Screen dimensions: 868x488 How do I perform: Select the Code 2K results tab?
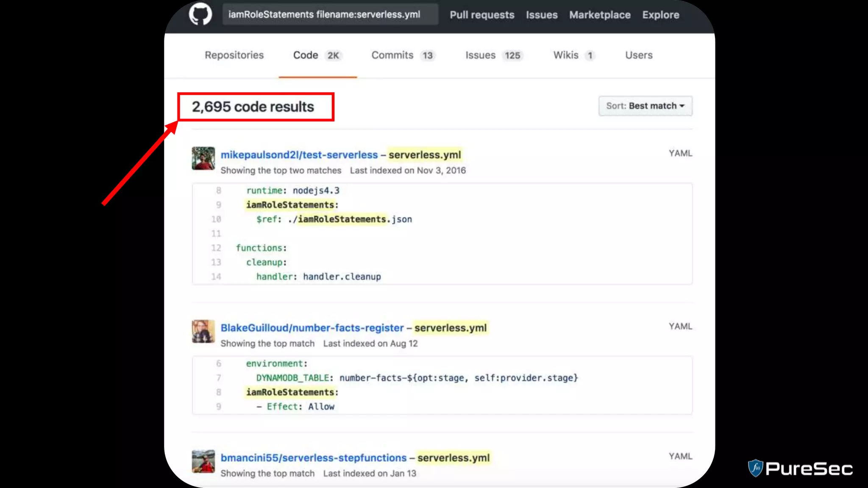click(x=317, y=55)
